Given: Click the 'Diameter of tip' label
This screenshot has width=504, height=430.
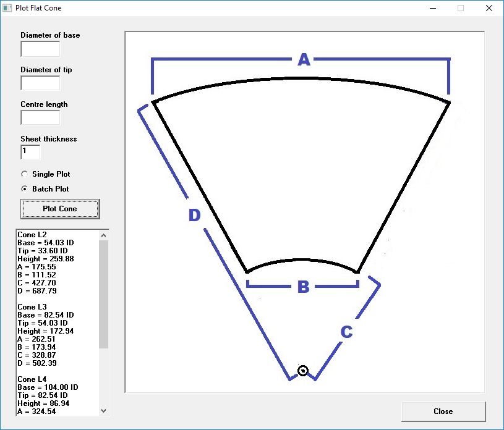Looking at the screenshot, I should point(46,70).
